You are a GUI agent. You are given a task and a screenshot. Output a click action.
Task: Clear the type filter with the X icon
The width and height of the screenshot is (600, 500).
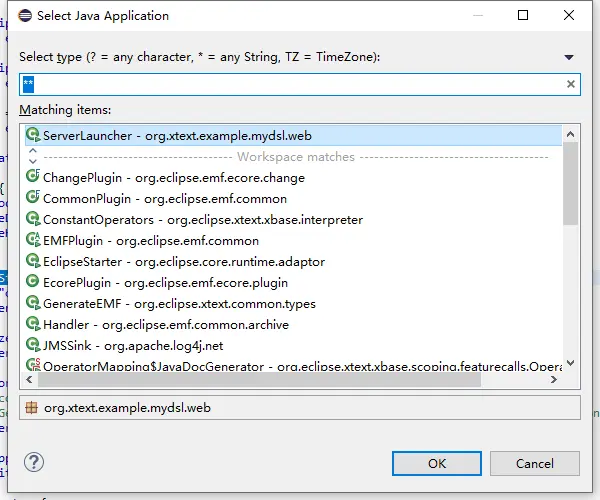click(x=571, y=84)
